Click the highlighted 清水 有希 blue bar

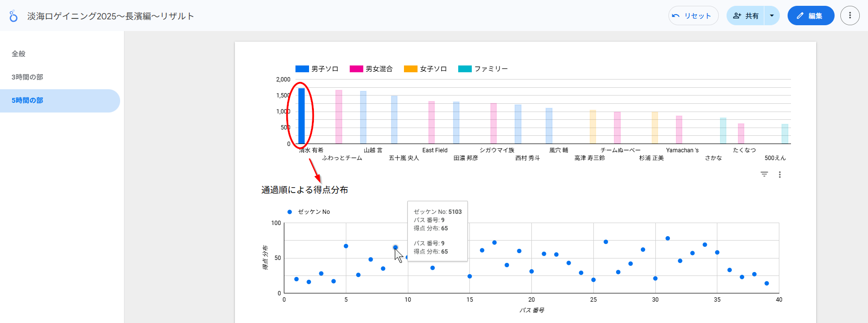click(x=301, y=116)
